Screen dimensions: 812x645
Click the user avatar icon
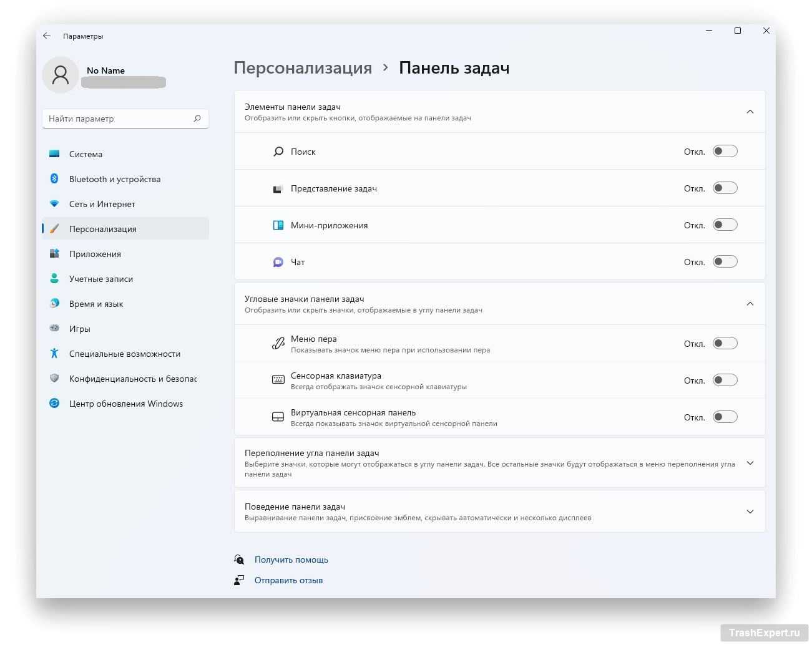tap(61, 75)
